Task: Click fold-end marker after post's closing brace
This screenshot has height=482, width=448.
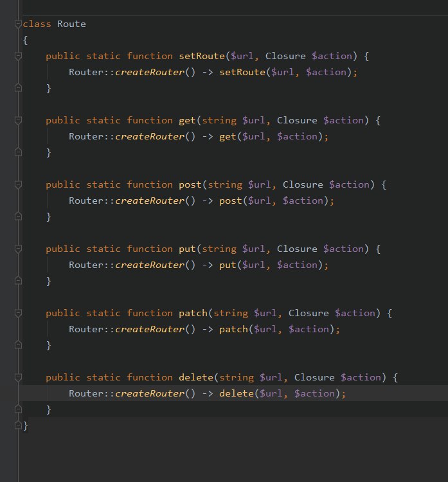Action: pos(18,217)
